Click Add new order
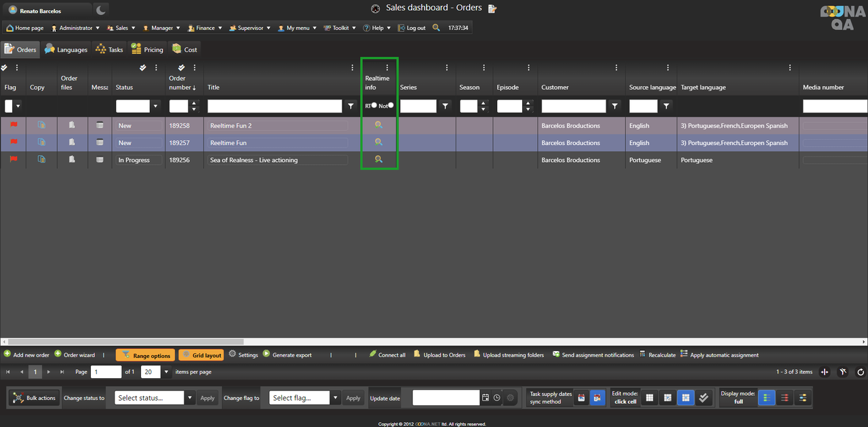The image size is (868, 427). click(x=26, y=355)
